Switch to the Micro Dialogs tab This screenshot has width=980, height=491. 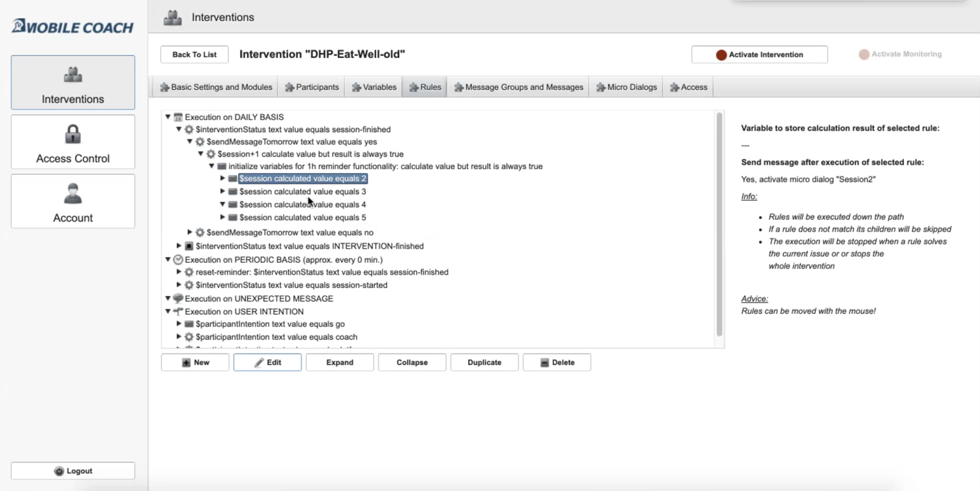point(626,87)
